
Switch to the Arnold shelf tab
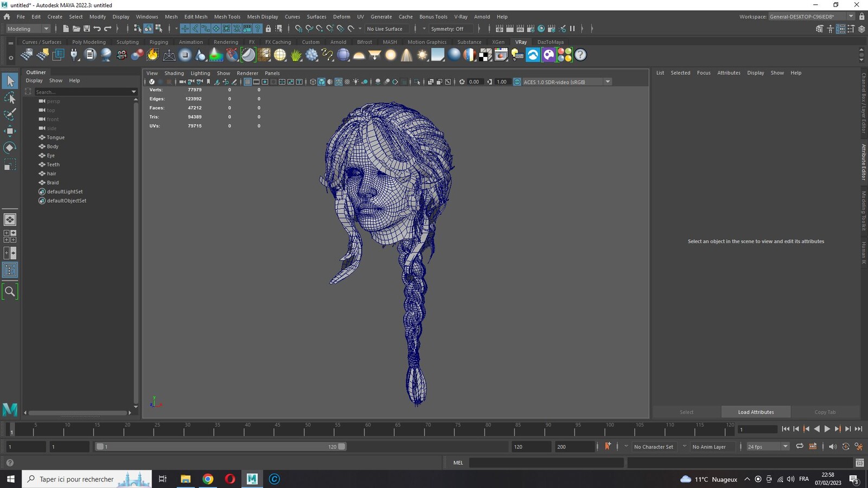point(338,42)
